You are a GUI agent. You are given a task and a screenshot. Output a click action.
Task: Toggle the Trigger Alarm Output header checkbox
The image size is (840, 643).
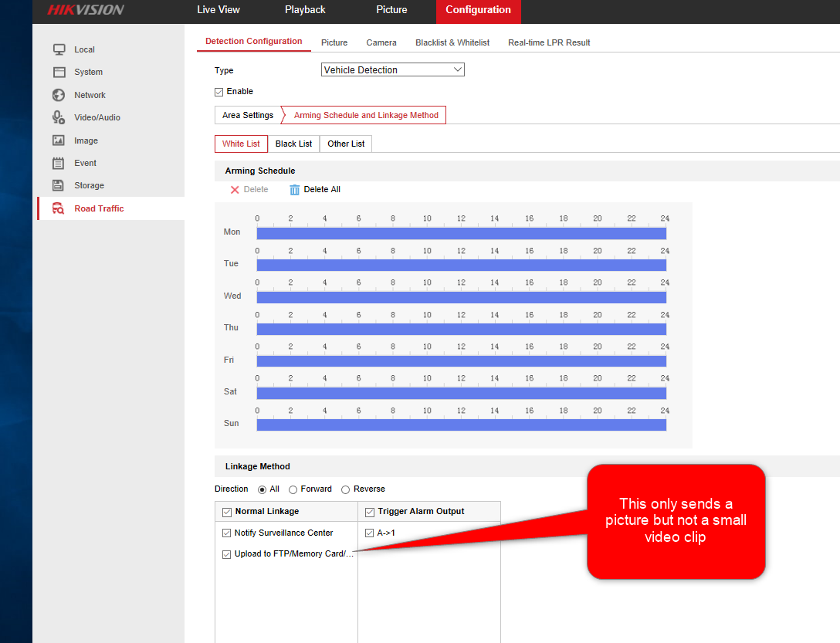369,512
